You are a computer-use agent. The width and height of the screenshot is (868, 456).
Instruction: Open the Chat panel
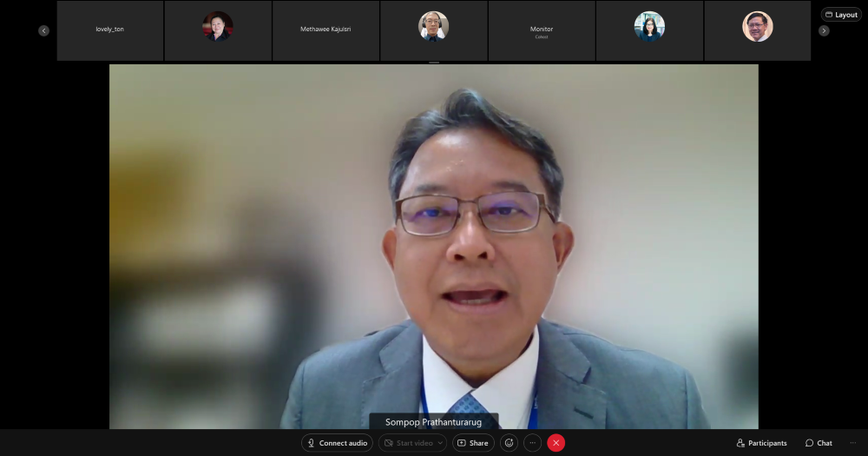(818, 443)
